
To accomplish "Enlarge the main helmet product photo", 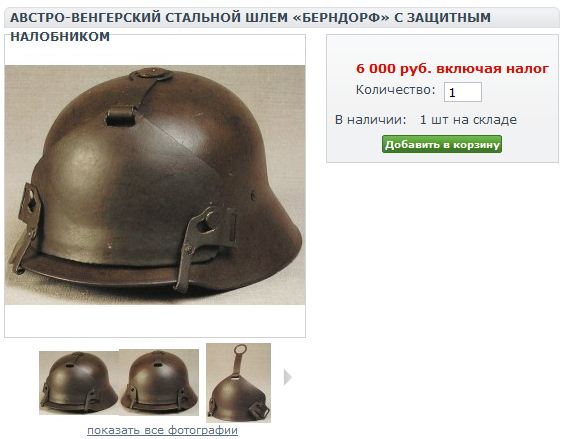I will [155, 185].
